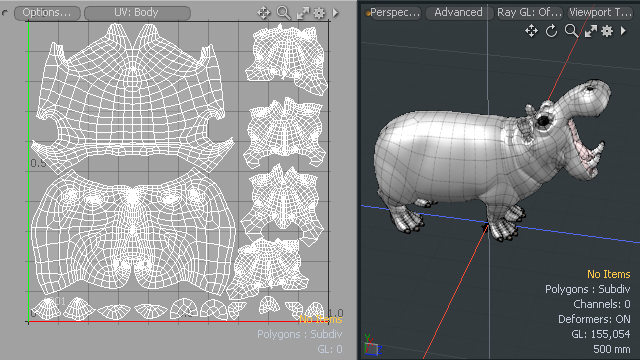Open the Advanced shading style menu
This screenshot has width=640, height=360.
pos(458,13)
